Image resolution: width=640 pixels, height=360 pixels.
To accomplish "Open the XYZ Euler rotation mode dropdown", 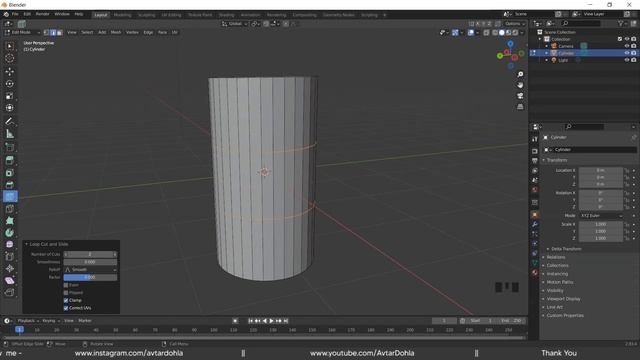I will [601, 216].
